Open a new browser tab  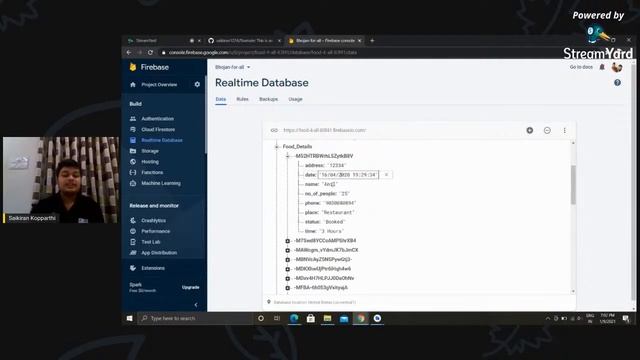click(372, 40)
